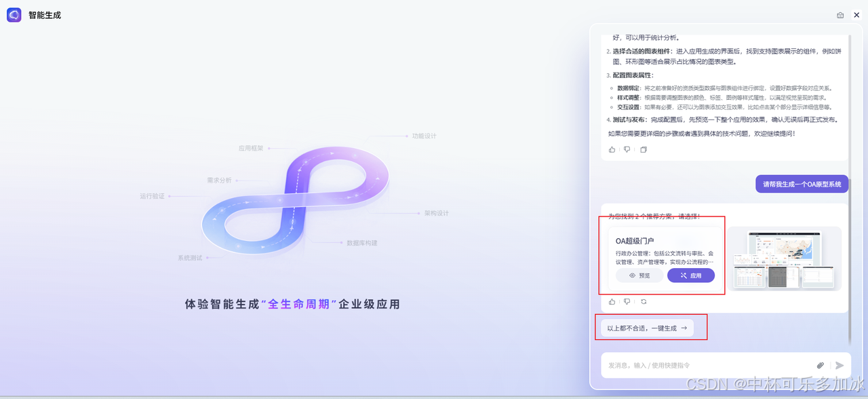Click the thumbs-down icon under the chart answer
The width and height of the screenshot is (868, 399).
coord(627,149)
